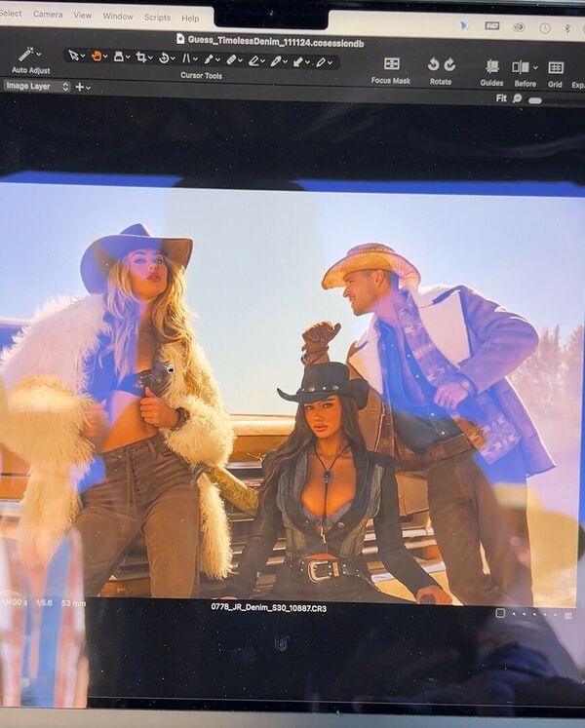
Task: Toggle the color tag square below image
Action: [x=500, y=613]
